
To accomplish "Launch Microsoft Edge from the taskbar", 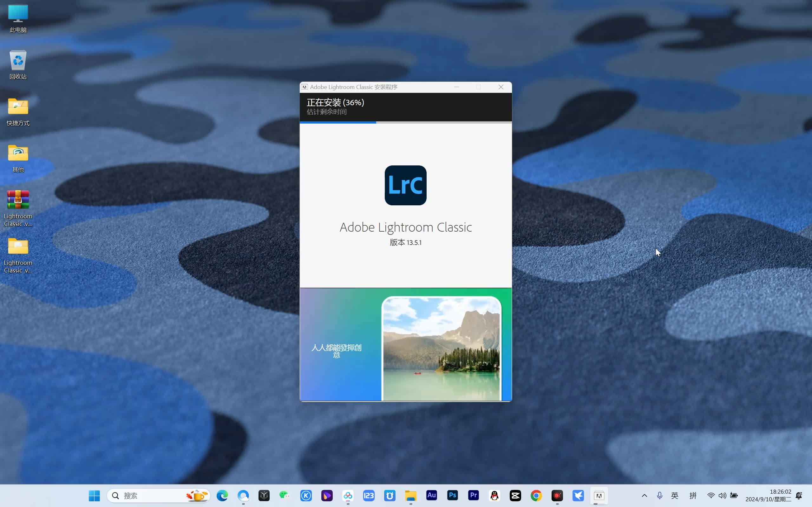I will point(222,495).
